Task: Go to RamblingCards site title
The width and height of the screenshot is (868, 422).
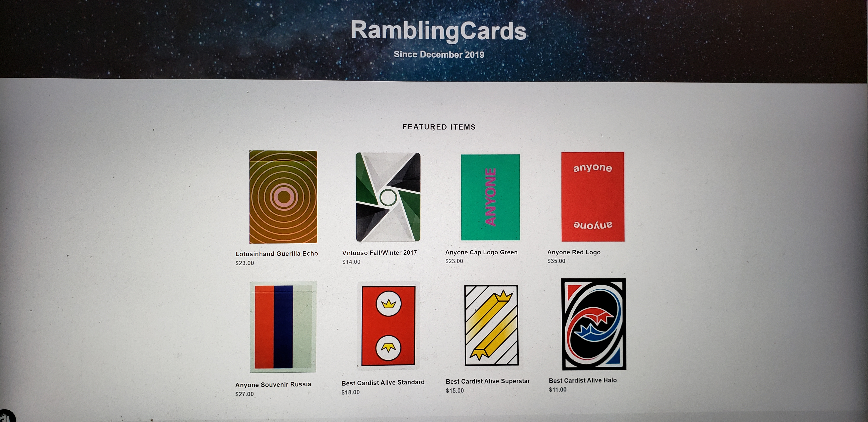Action: point(438,31)
